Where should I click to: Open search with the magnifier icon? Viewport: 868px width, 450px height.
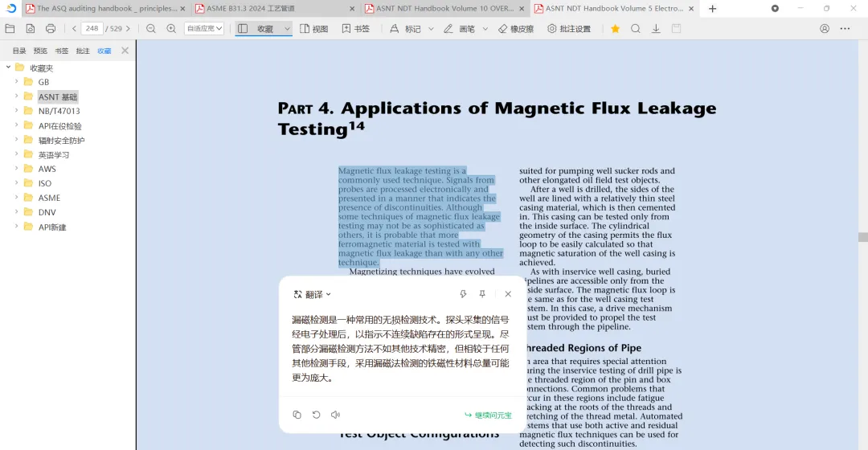tap(636, 29)
